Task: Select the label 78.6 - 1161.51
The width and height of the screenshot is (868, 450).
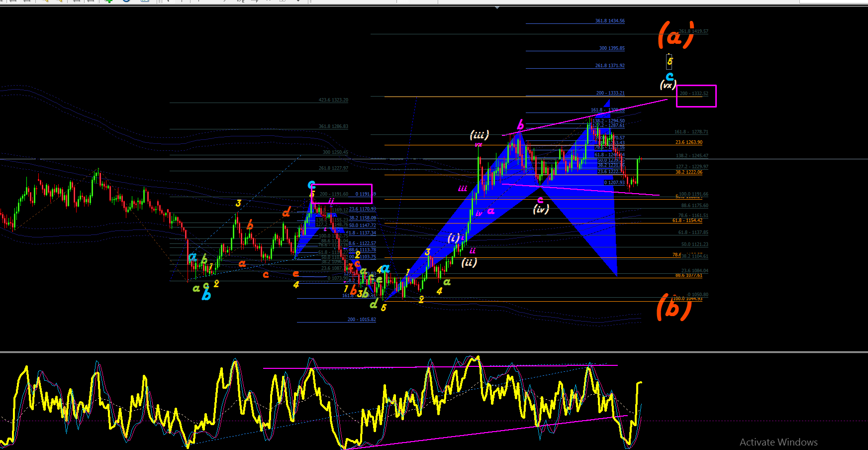Action: (x=693, y=216)
